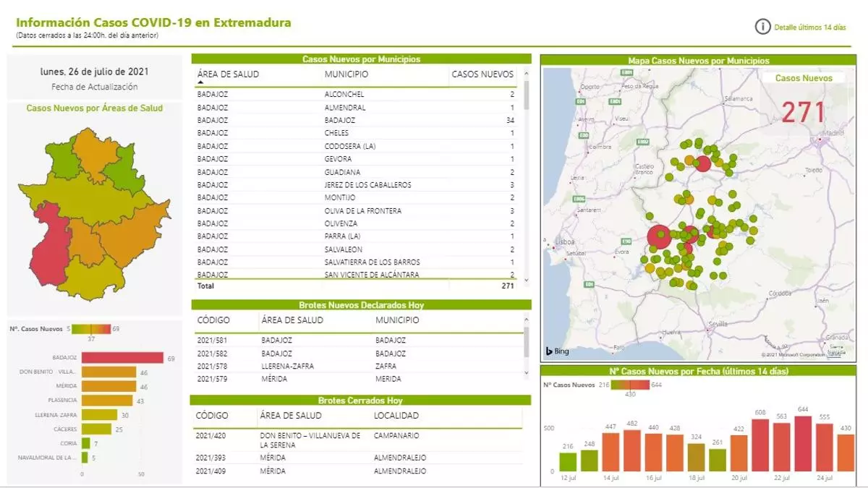Click the 5 to 69 color gradient legend
Viewport: 868px width, 488px height.
pyautogui.click(x=91, y=329)
